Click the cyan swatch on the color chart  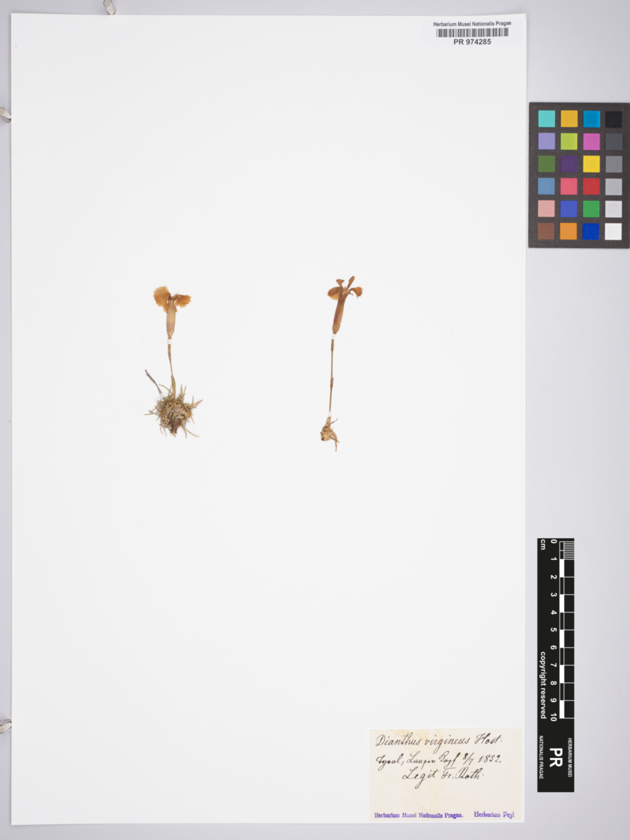(547, 119)
